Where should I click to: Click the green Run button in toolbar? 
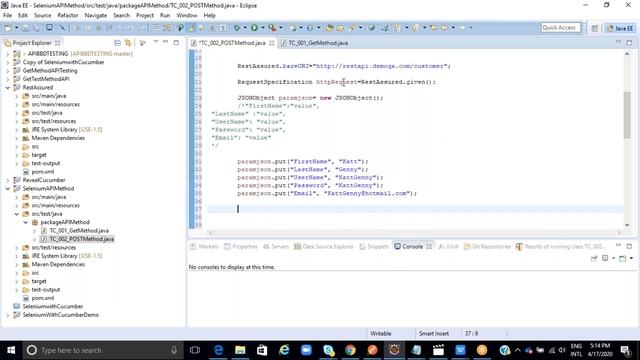[x=254, y=28]
